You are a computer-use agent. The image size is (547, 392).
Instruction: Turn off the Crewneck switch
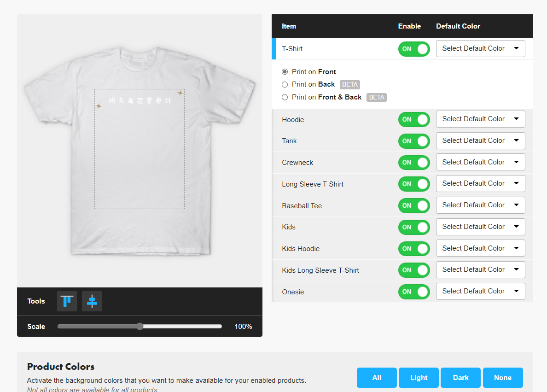(x=414, y=162)
